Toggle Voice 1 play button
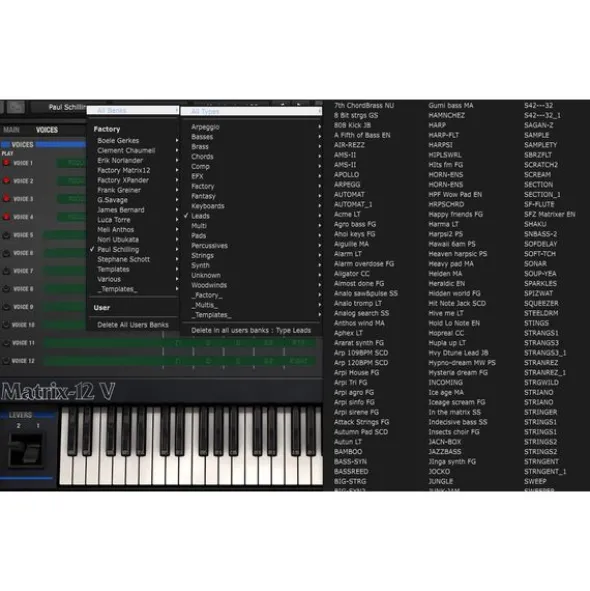The height and width of the screenshot is (591, 590). 6,163
